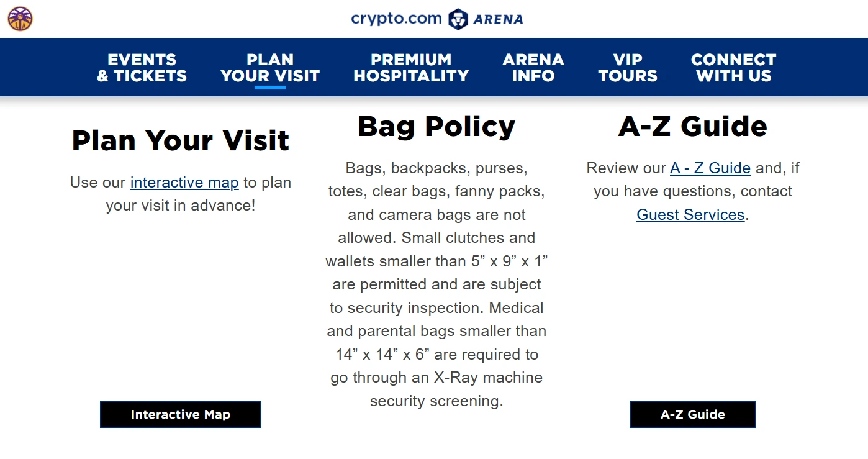Screen dimensions: 868x459
Task: Click the crypto.com Arena shield emblem
Action: pos(458,19)
